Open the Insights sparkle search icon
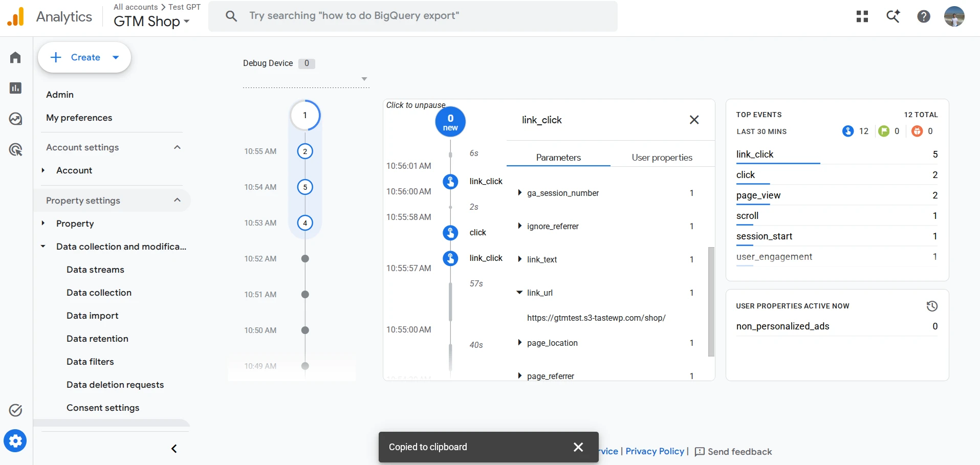 pyautogui.click(x=893, y=16)
